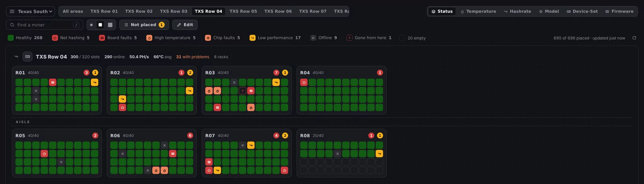Select the board fault miner in rack R07

209,162
